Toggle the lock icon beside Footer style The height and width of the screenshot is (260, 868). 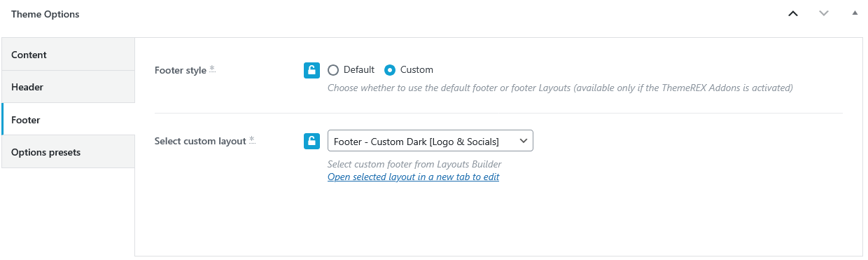[311, 70]
